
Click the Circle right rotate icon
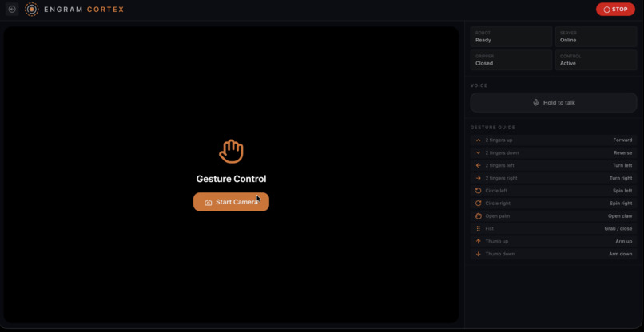(x=478, y=204)
